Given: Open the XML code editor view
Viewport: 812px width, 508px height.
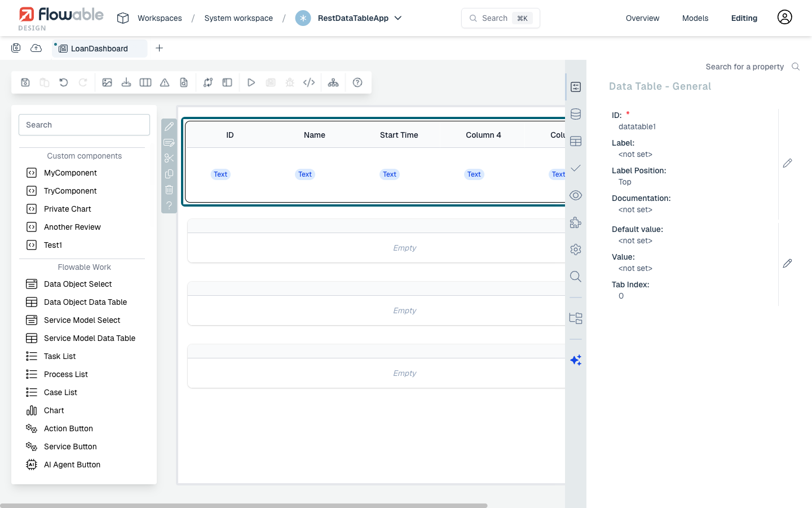Looking at the screenshot, I should (309, 82).
